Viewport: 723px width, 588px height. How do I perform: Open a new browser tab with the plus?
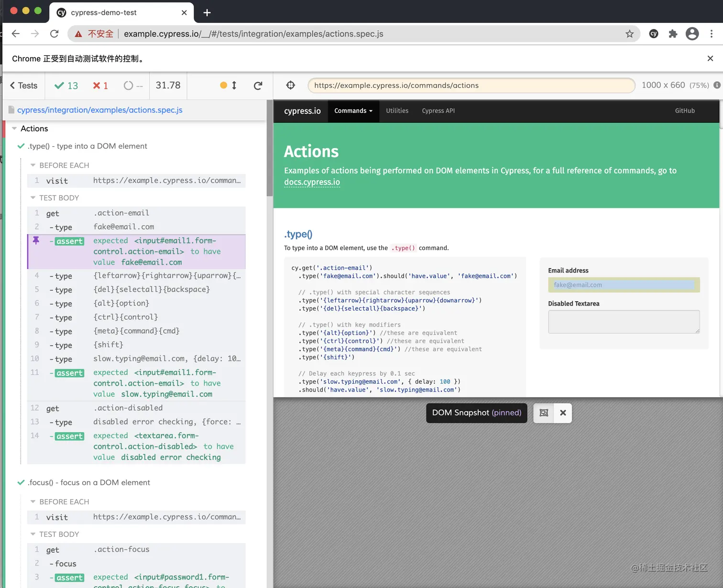coord(207,12)
